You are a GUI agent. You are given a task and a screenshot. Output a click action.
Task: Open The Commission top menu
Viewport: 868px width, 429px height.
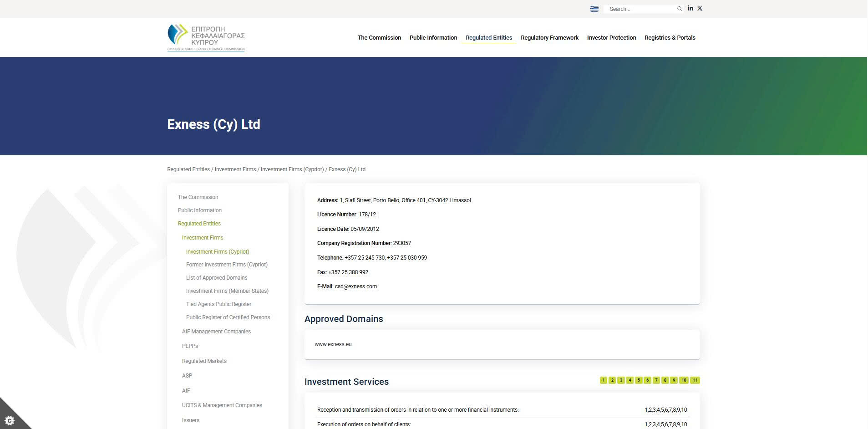[x=379, y=38]
